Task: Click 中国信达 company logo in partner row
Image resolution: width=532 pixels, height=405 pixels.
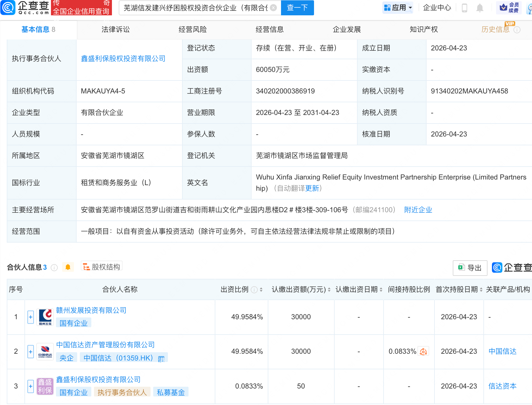Action: click(44, 351)
